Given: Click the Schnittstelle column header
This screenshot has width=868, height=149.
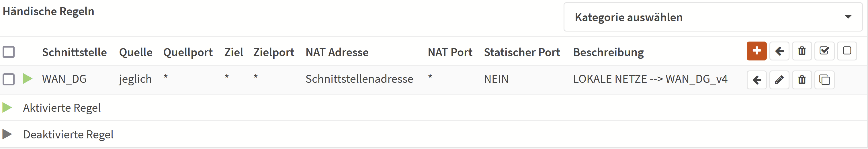Looking at the screenshot, I should [x=75, y=52].
